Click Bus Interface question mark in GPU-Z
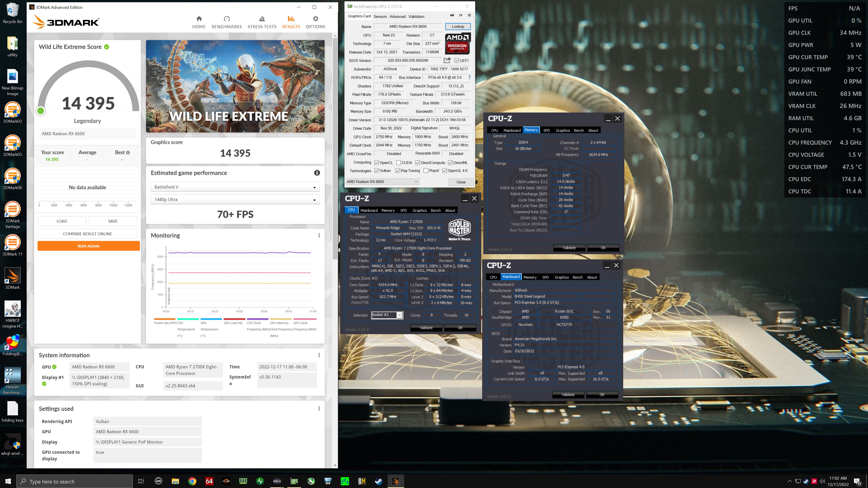The width and height of the screenshot is (868, 488). tap(469, 77)
